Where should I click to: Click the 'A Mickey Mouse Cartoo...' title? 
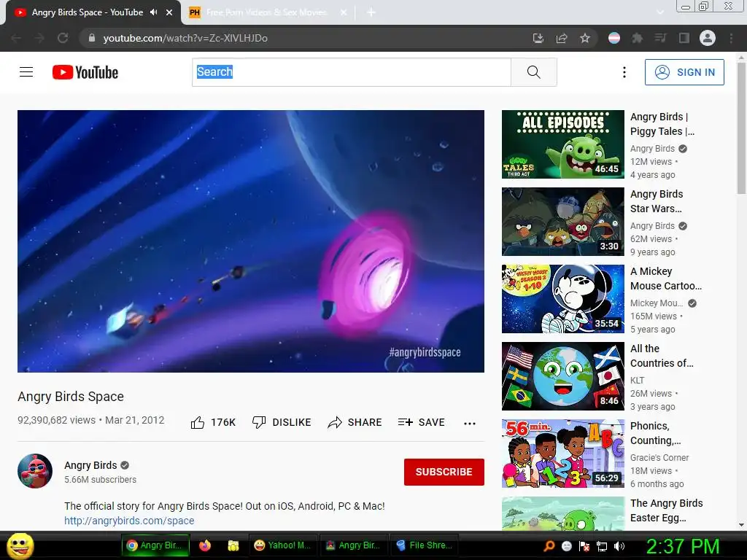(665, 279)
